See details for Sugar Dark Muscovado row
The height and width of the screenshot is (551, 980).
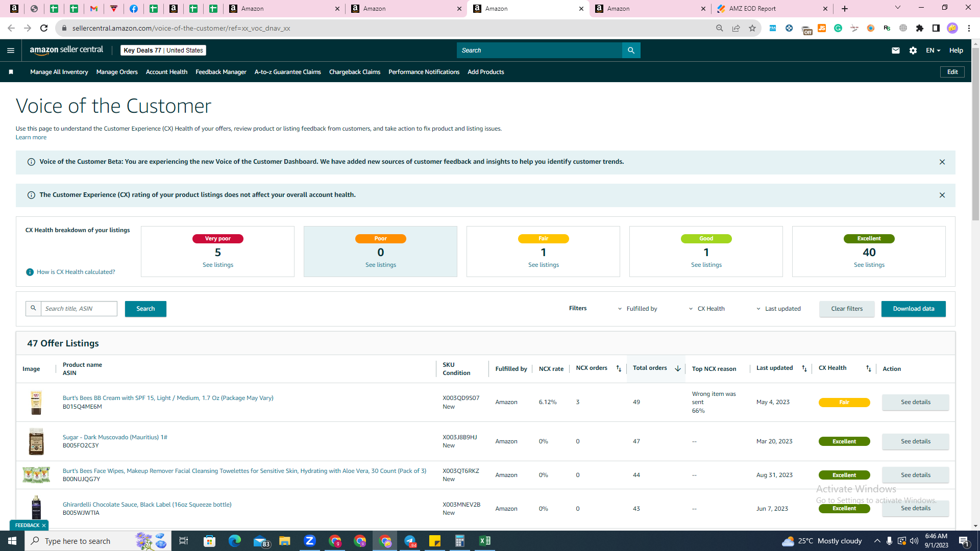point(916,441)
